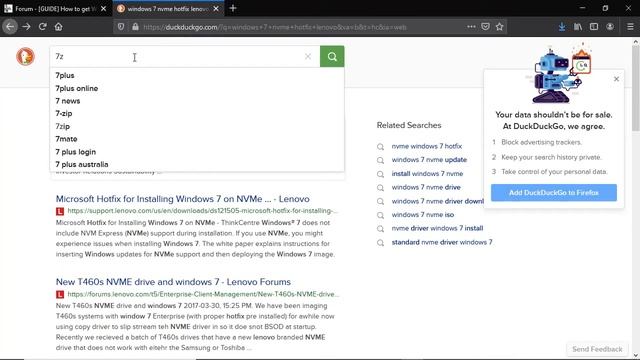
Task: Open a new browser tab
Action: pos(233,8)
